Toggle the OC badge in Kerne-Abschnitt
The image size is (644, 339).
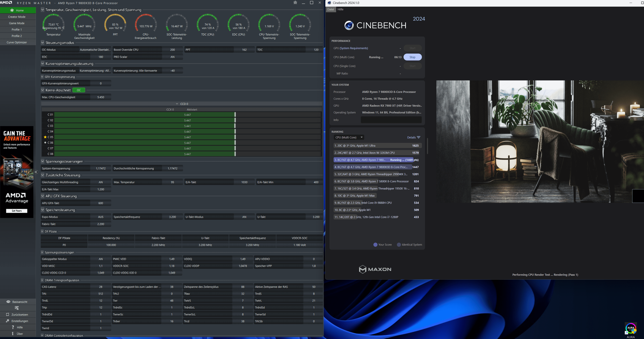click(x=79, y=90)
